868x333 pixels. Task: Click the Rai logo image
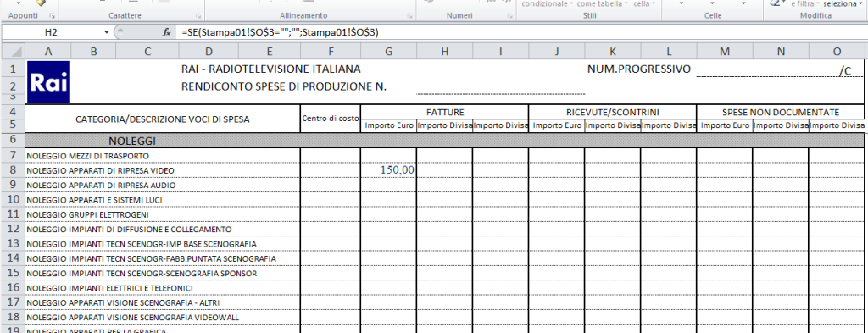tap(48, 82)
